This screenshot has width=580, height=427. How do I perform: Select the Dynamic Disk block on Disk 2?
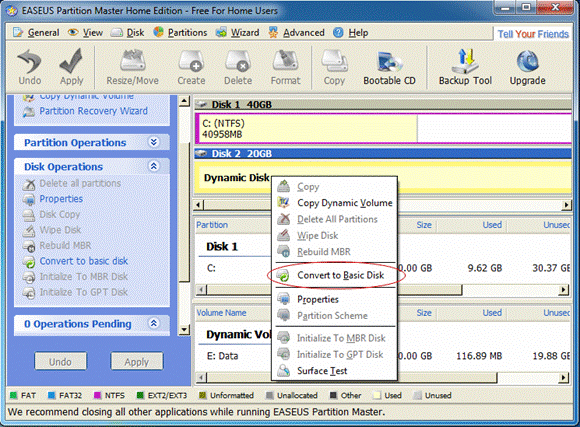[383, 178]
